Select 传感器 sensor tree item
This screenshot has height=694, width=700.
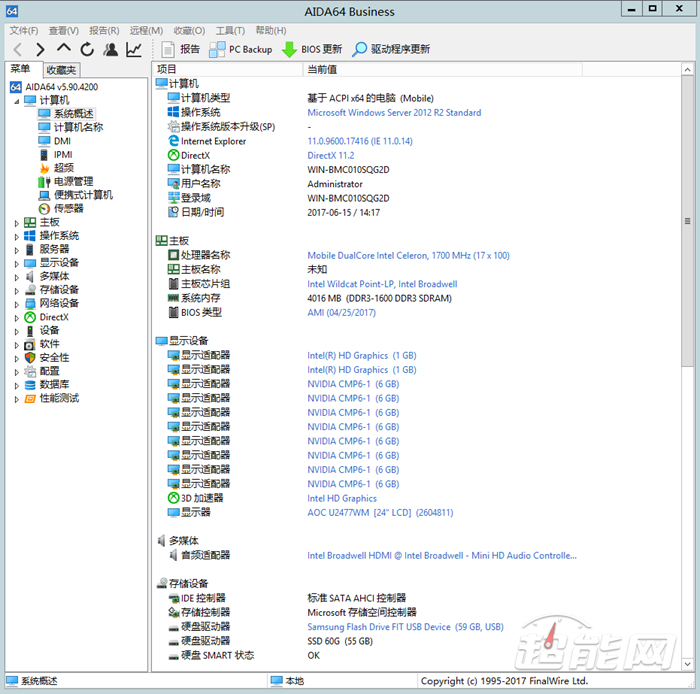(69, 208)
